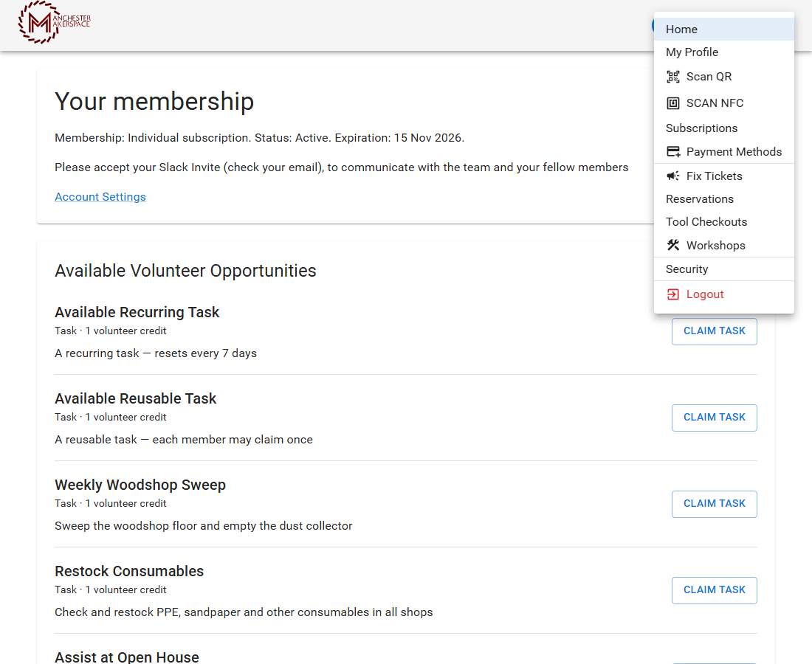Click the 'Available Recurring Task' title
This screenshot has width=812, height=664.
137,313
